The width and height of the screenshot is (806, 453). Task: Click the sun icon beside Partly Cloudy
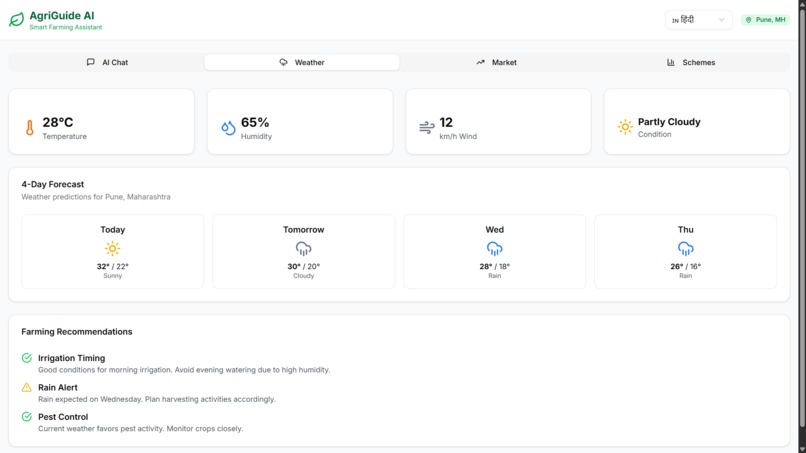[x=625, y=126]
